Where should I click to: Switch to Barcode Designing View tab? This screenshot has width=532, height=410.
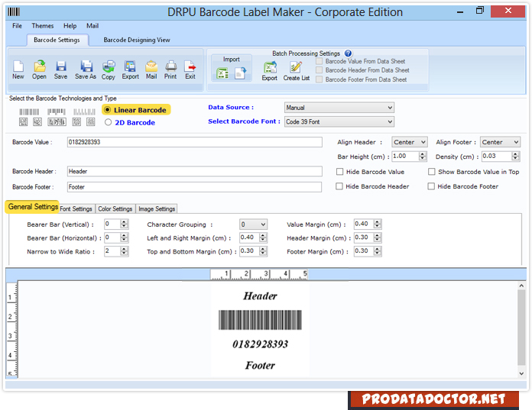[137, 40]
